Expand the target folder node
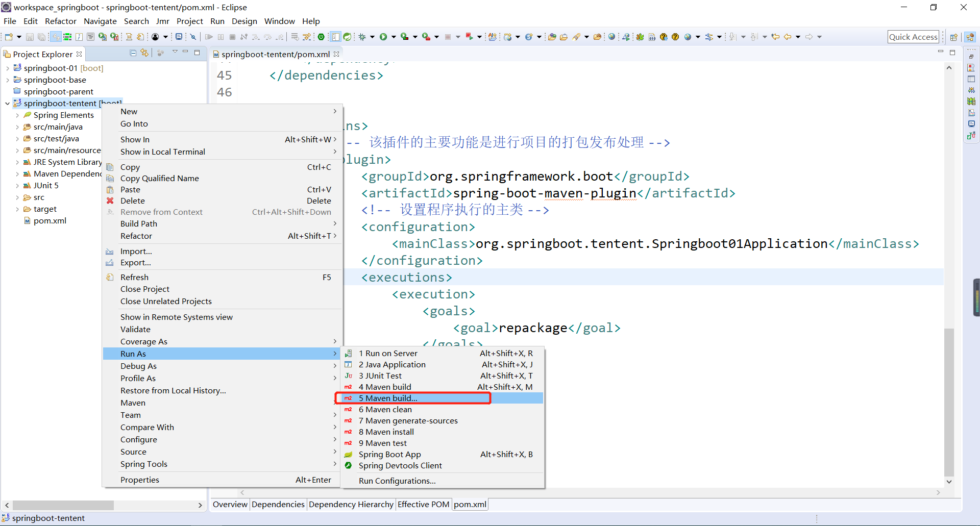 point(17,209)
